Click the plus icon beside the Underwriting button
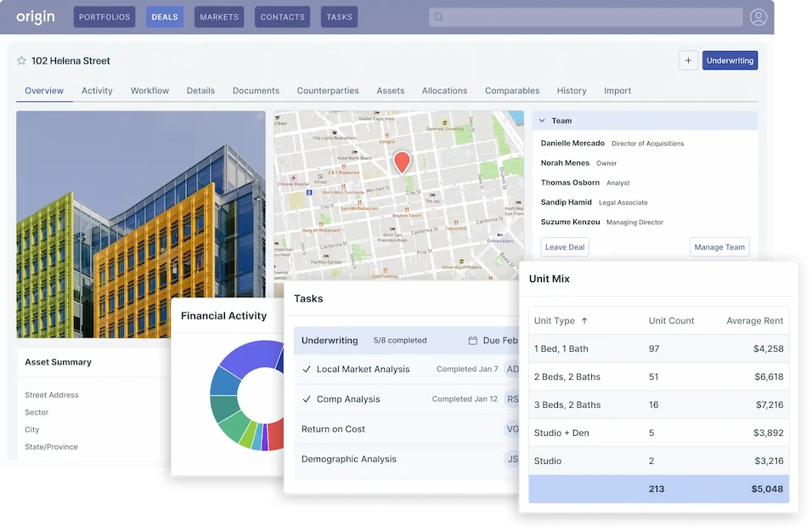 pos(688,60)
